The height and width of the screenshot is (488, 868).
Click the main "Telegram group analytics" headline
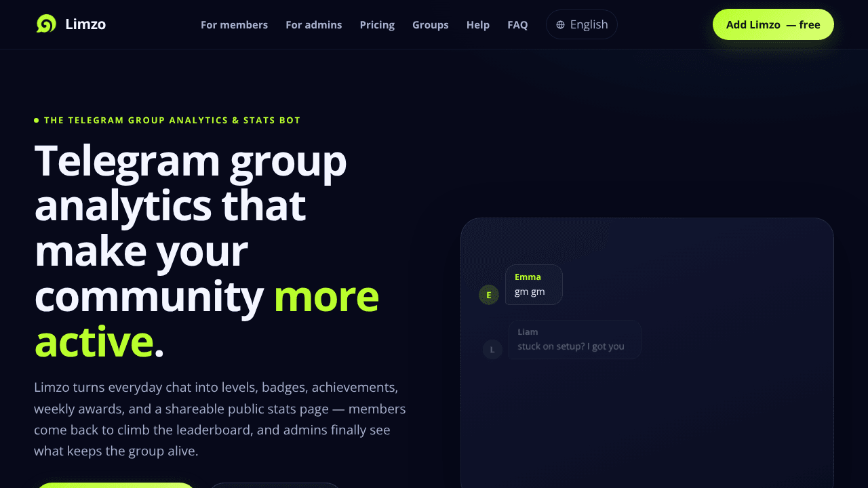(x=207, y=251)
